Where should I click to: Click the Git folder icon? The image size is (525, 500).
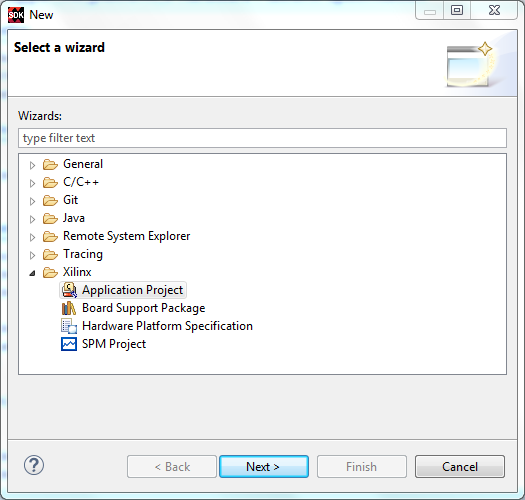click(x=50, y=200)
